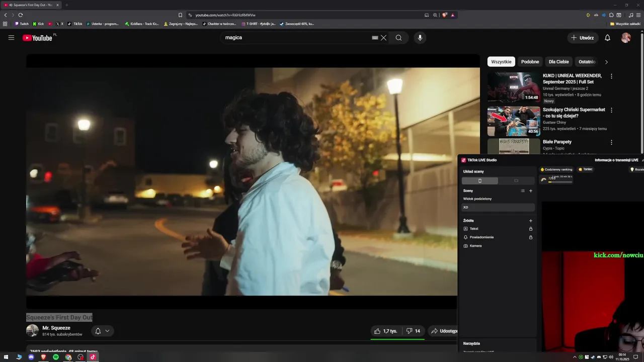Click the Taniec chip

click(x=586, y=169)
